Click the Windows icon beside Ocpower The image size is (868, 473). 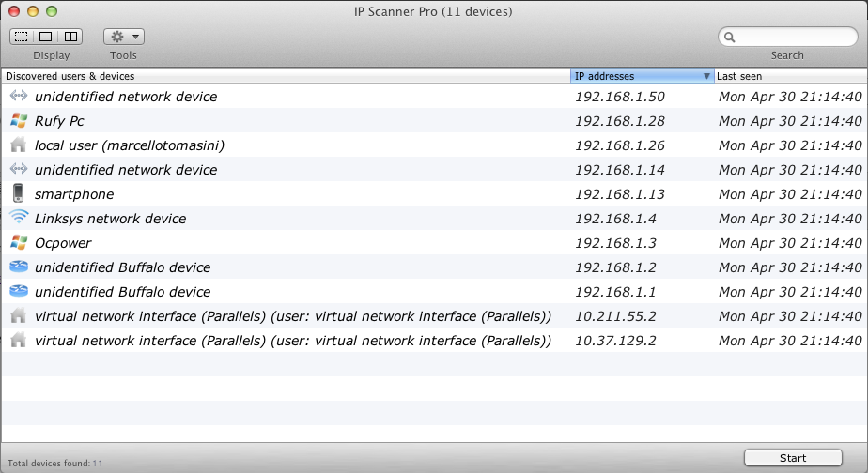[x=18, y=243]
